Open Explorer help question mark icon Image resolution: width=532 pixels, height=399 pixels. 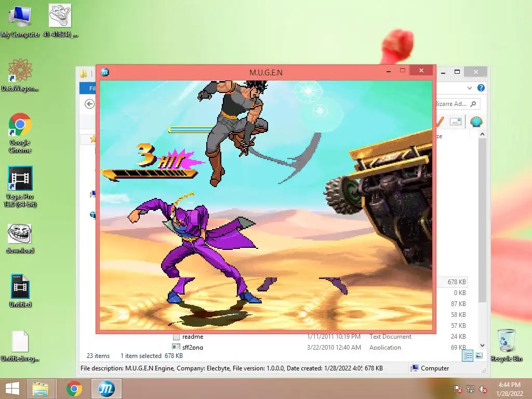(481, 88)
